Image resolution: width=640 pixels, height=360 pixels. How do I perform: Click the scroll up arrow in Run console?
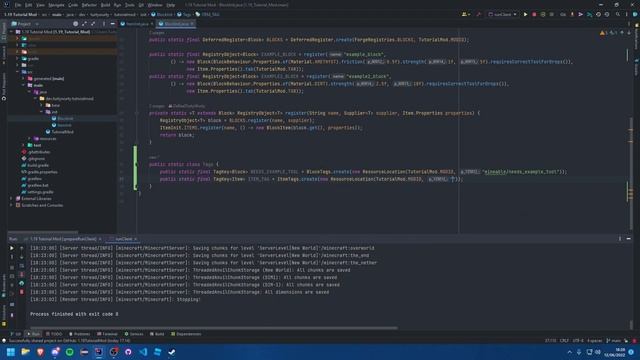coord(21,248)
